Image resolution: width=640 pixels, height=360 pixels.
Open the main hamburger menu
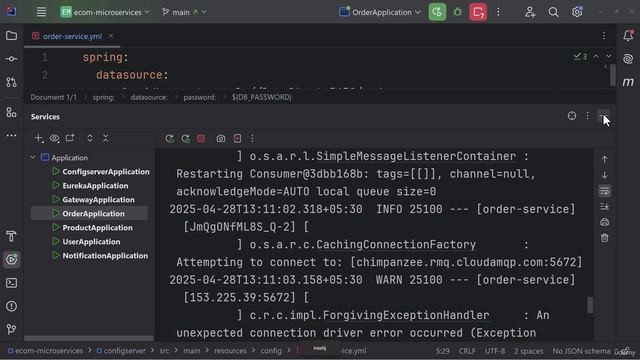(41, 12)
